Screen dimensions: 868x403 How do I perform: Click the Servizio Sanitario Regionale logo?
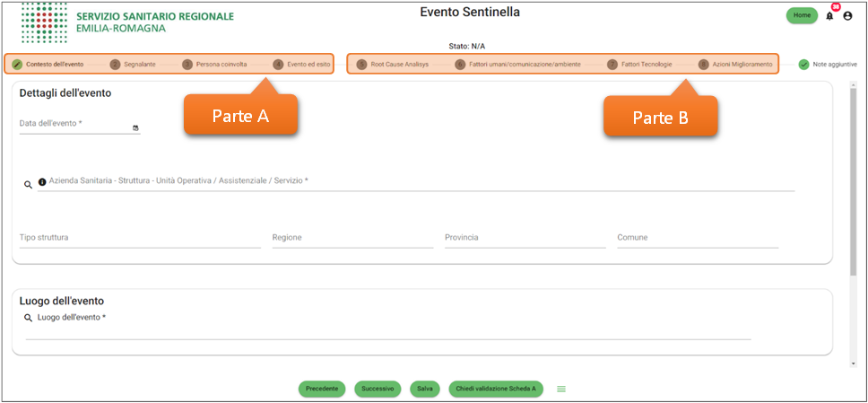[127, 22]
